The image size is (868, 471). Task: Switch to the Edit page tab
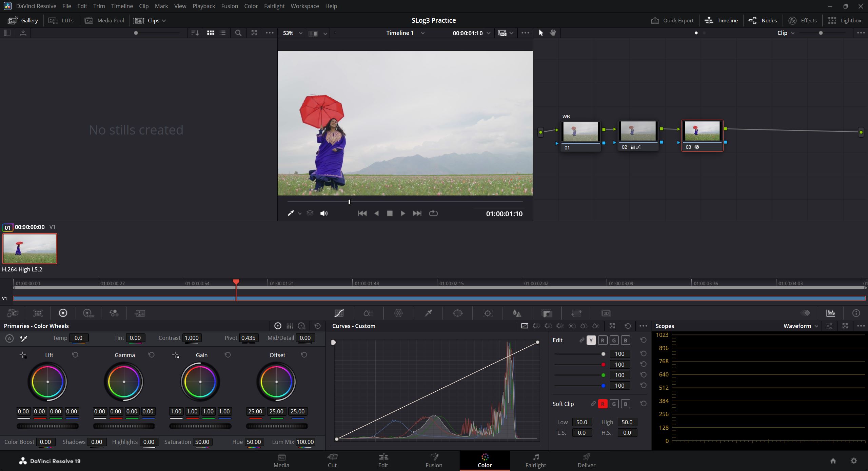[383, 461]
